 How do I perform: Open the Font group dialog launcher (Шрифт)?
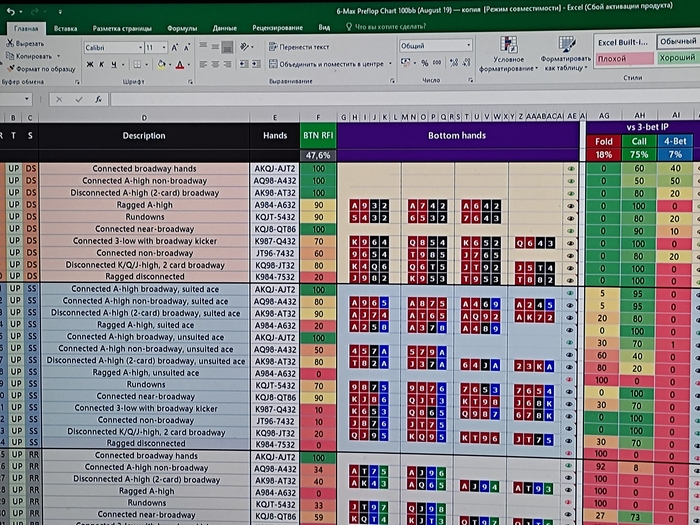pyautogui.click(x=191, y=82)
